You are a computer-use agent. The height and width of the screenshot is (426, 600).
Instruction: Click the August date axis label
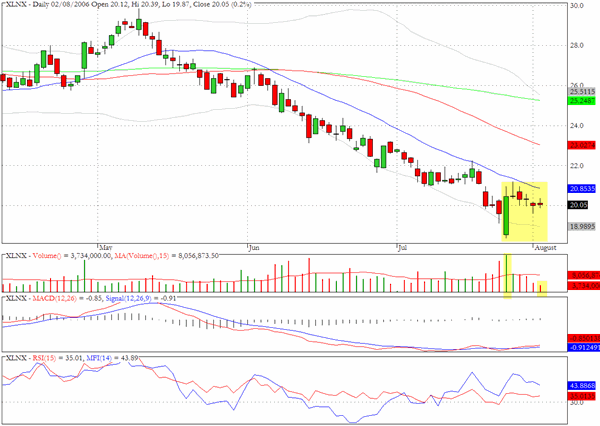tap(545, 247)
